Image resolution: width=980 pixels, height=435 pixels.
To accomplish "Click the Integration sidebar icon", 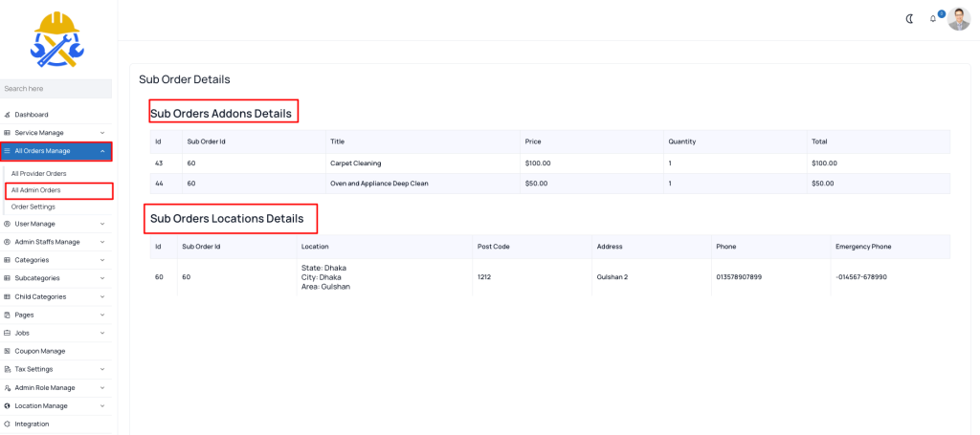I will [x=7, y=424].
